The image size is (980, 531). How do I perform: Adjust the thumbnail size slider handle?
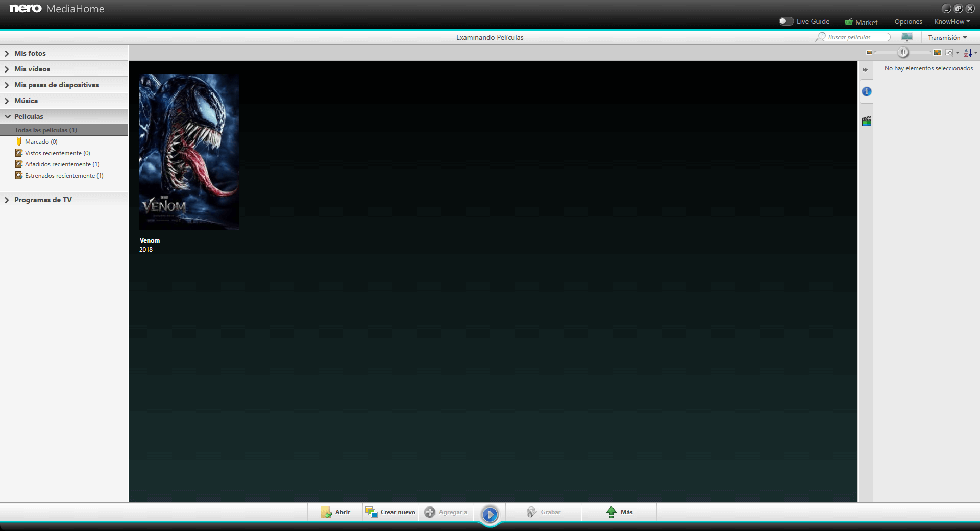(903, 52)
